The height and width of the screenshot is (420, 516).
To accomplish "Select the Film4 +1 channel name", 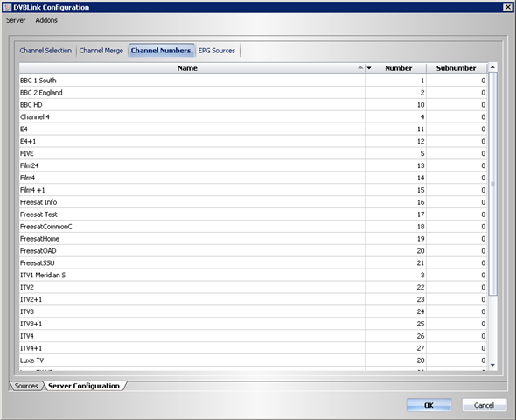I will point(32,190).
